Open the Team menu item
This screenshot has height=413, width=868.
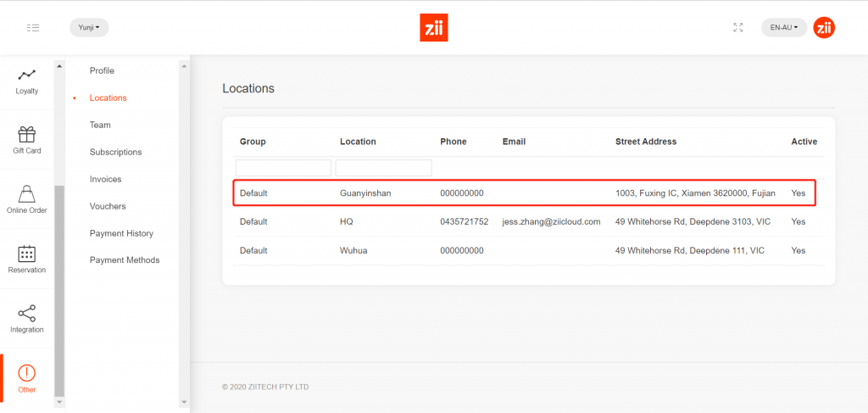click(100, 125)
